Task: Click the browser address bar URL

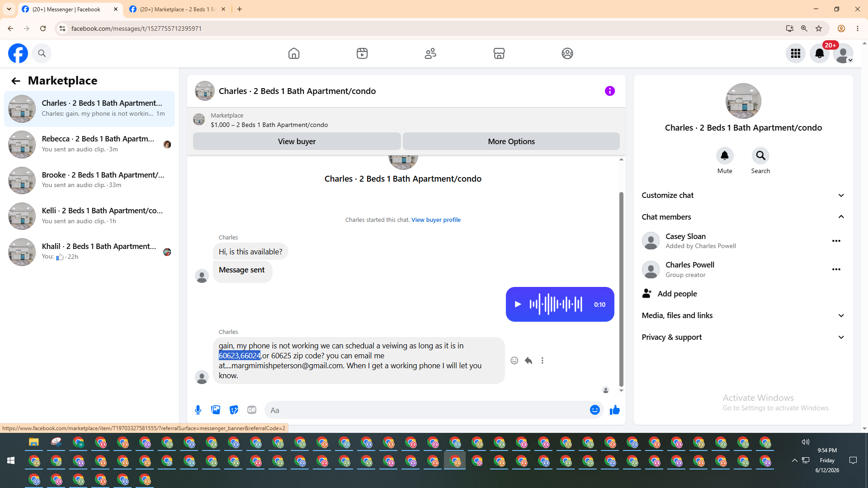Action: point(137,28)
